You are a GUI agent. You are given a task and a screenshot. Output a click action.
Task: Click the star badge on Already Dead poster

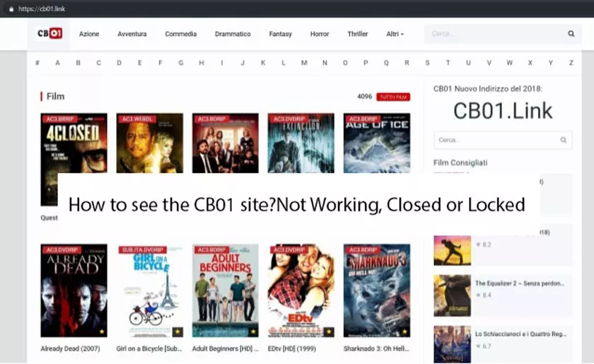(102, 331)
